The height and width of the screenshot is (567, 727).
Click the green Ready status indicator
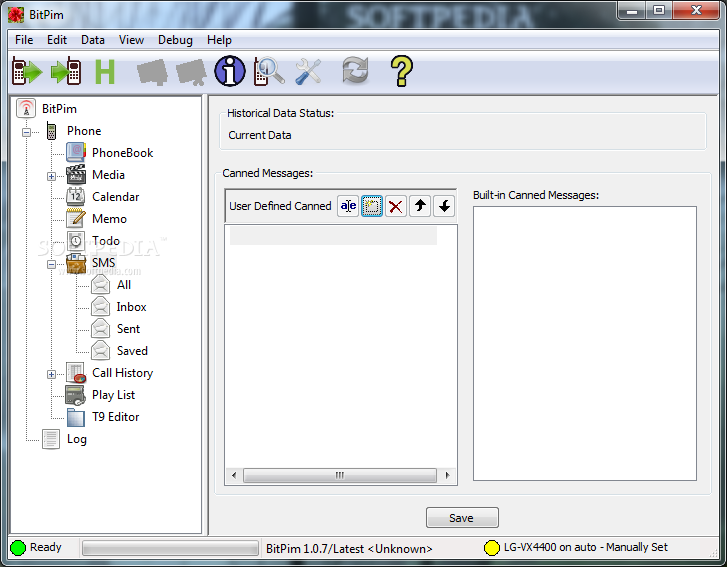[x=18, y=548]
